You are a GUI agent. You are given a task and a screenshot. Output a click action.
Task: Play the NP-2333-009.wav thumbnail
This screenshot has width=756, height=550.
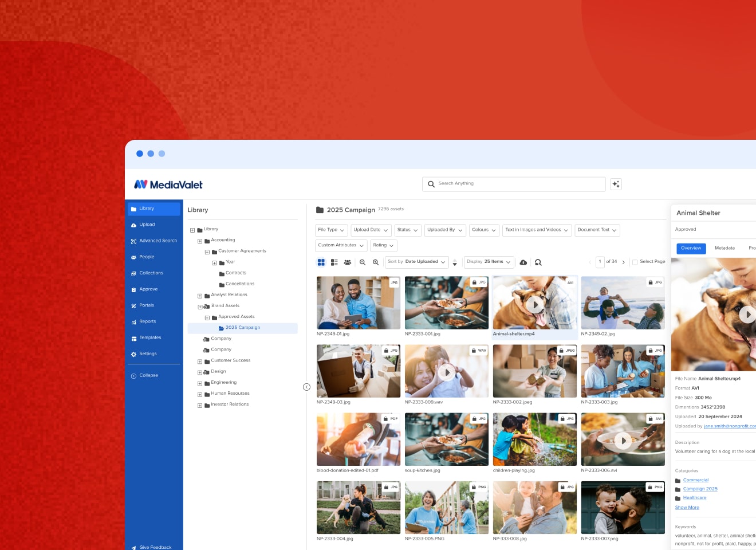447,372
